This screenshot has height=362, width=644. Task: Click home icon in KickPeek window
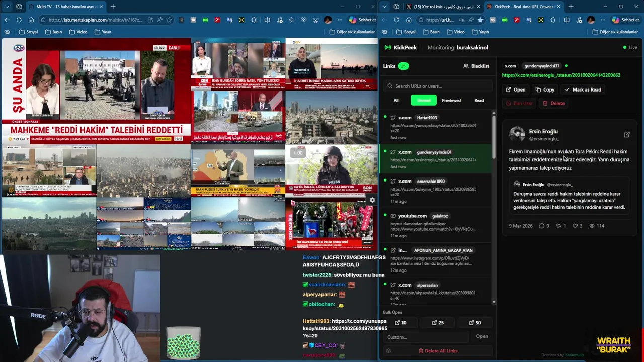coord(409,20)
